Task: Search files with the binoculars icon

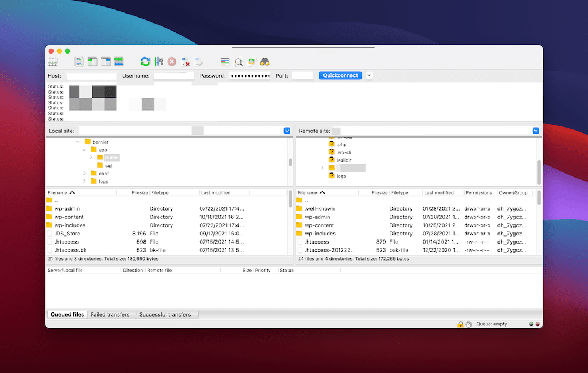Action: click(x=265, y=62)
